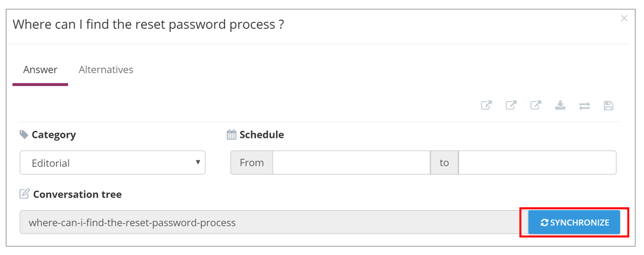Click the external-link icon beside the download icon
644x255 pixels.
(x=536, y=105)
